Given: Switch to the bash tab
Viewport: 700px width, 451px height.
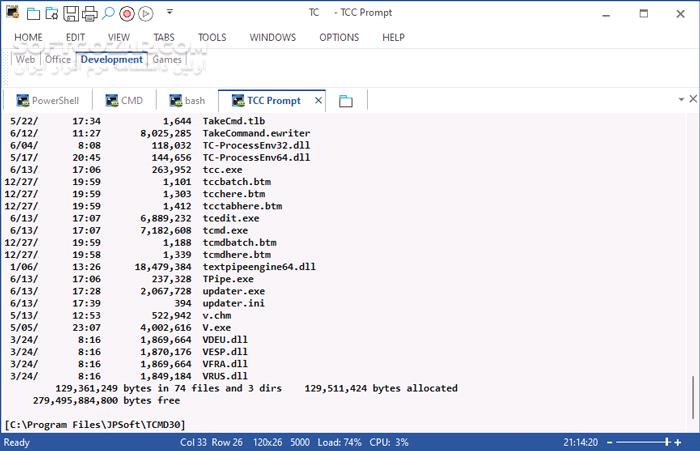Looking at the screenshot, I should pos(187,100).
